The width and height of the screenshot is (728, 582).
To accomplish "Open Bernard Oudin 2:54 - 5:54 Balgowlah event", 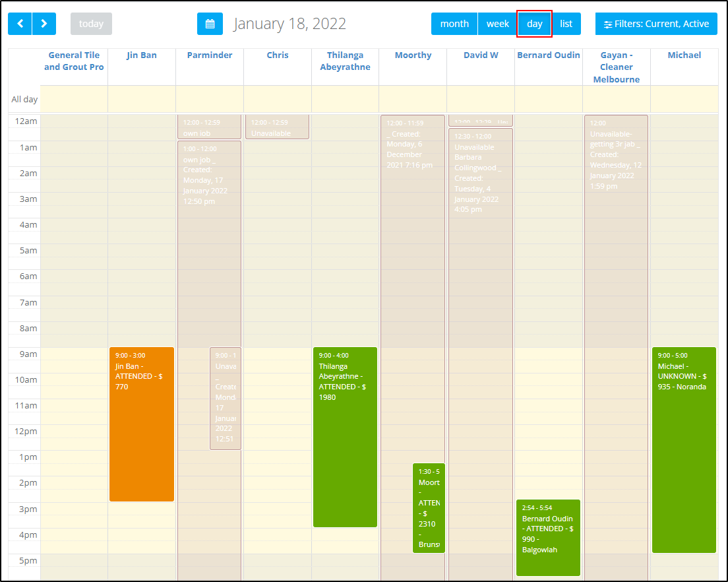I will (549, 537).
